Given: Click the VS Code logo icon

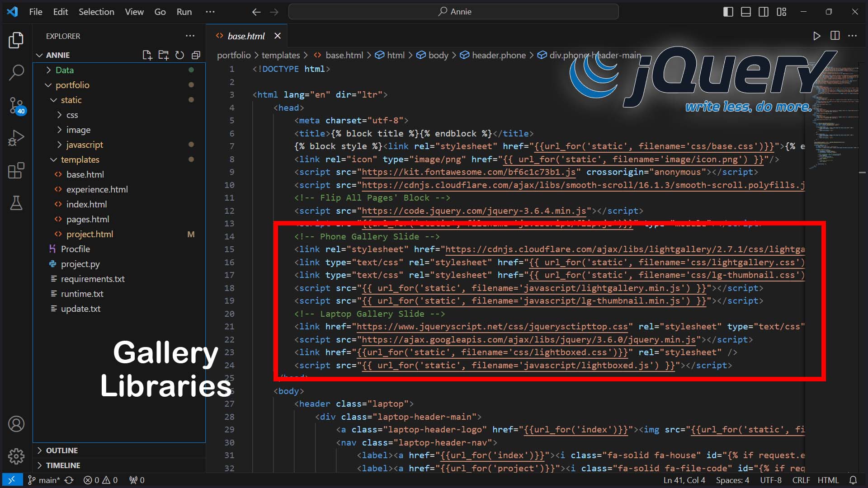Looking at the screenshot, I should [12, 12].
